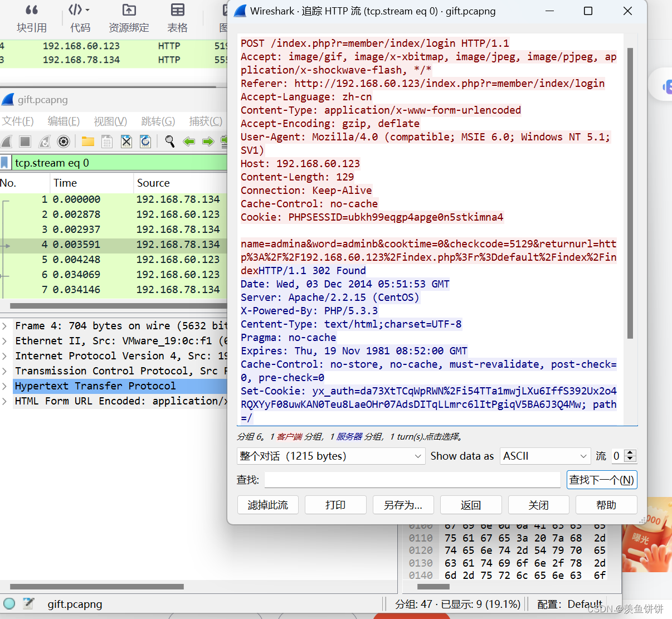Screen dimensions: 672x619
Task: Increase the stream number stepper
Action: coord(630,452)
